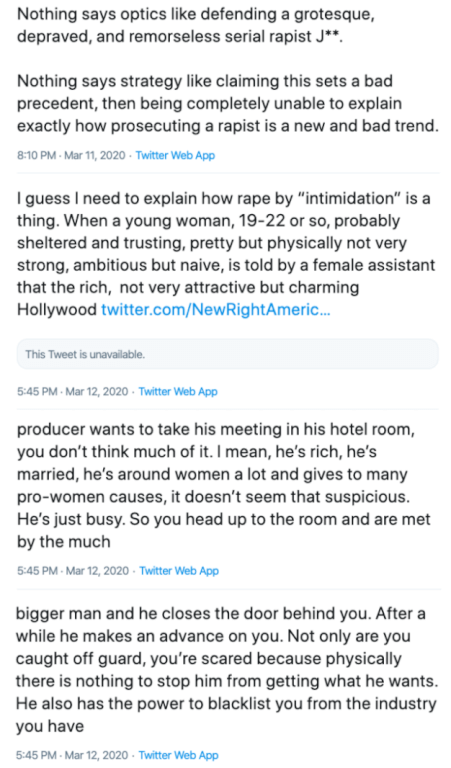Image resolution: width=451 pixels, height=768 pixels.
Task: Open Twitter Web App link below unavailable tweet box
Action: point(178,391)
